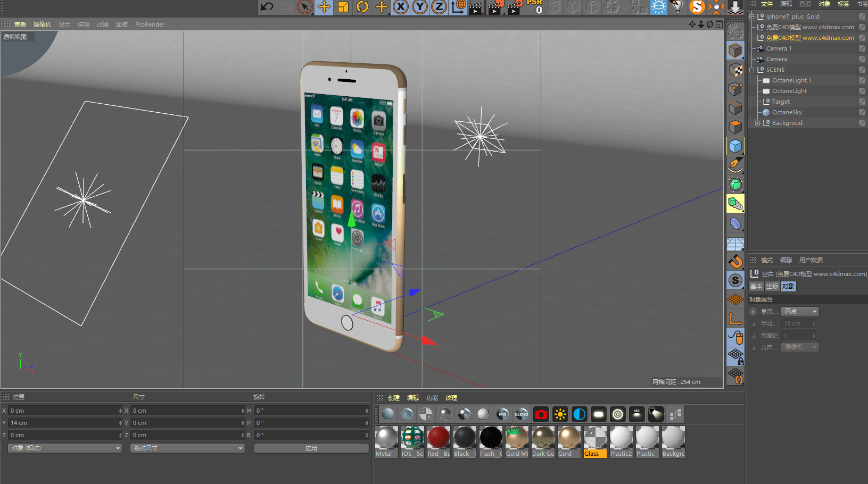Select the live selection arrow tool
The height and width of the screenshot is (484, 868).
pos(305,7)
